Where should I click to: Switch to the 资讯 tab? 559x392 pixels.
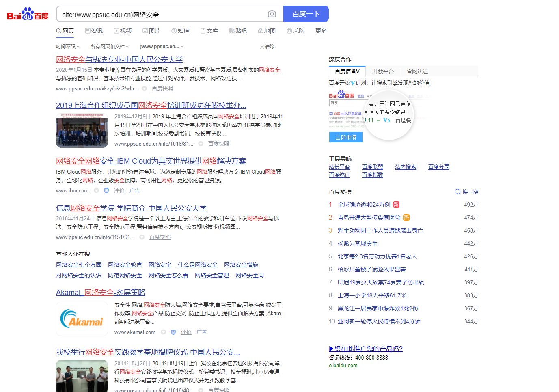click(x=94, y=31)
